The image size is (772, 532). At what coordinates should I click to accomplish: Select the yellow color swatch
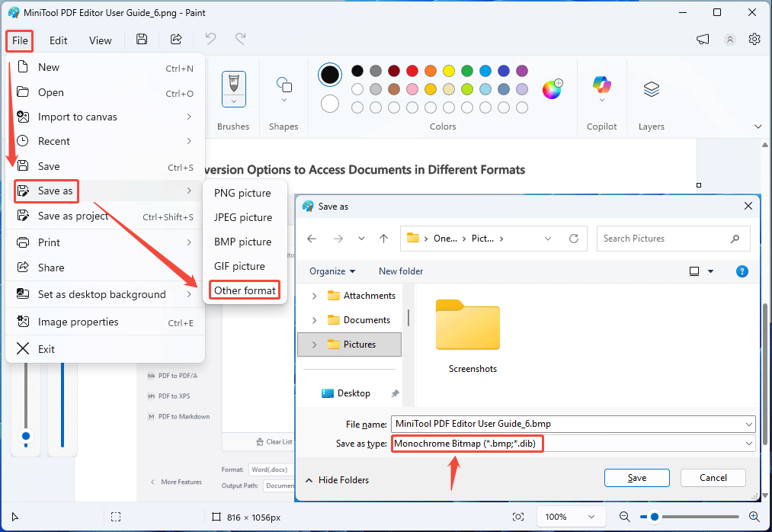449,71
